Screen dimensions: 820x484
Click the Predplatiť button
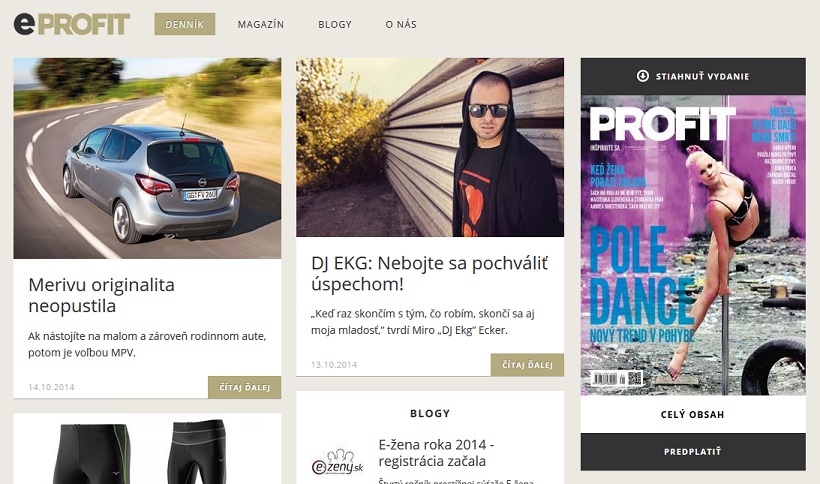click(693, 452)
